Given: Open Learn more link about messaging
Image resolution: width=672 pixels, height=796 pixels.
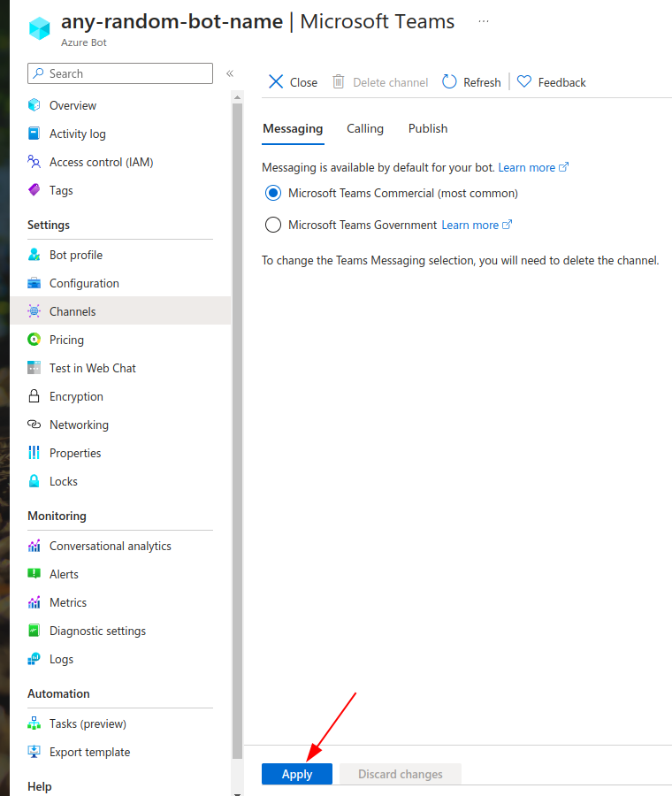Looking at the screenshot, I should [533, 167].
